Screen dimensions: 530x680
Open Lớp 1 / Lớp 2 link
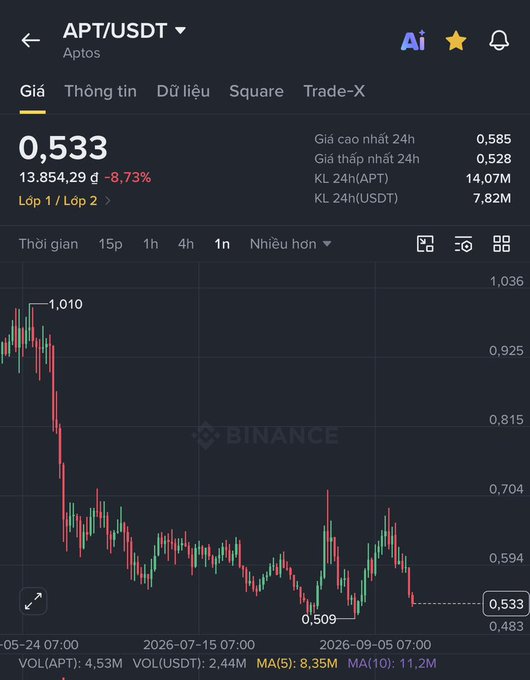[64, 201]
